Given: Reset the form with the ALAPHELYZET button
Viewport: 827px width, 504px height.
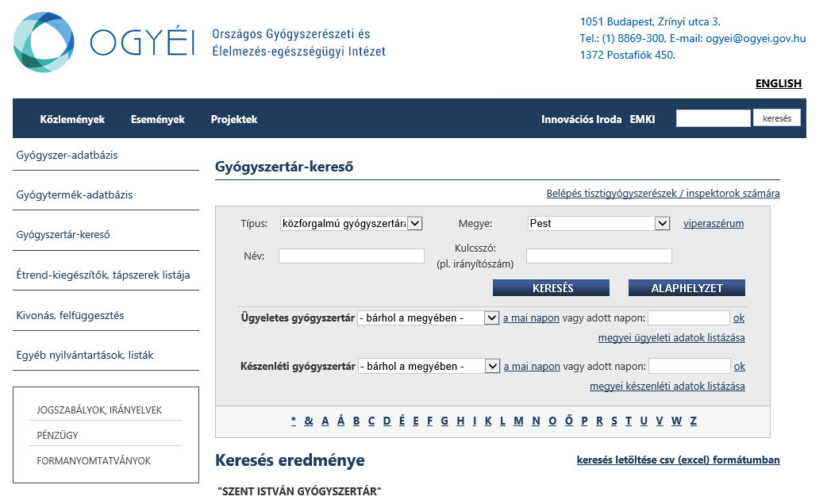Looking at the screenshot, I should 687,288.
